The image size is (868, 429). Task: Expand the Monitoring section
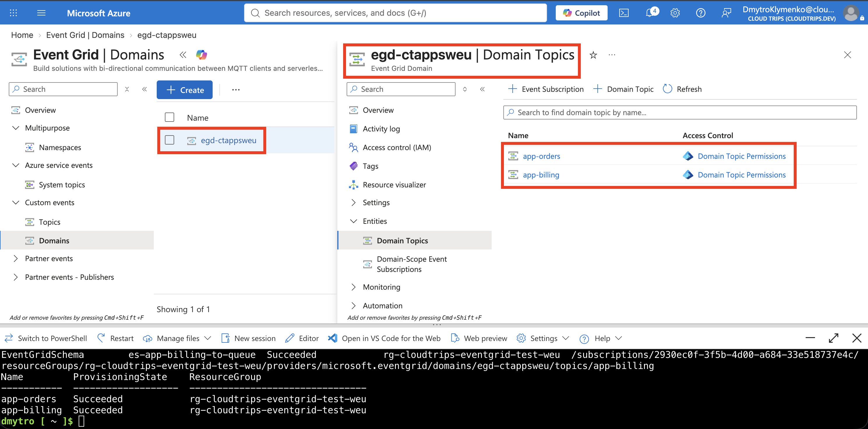(353, 287)
